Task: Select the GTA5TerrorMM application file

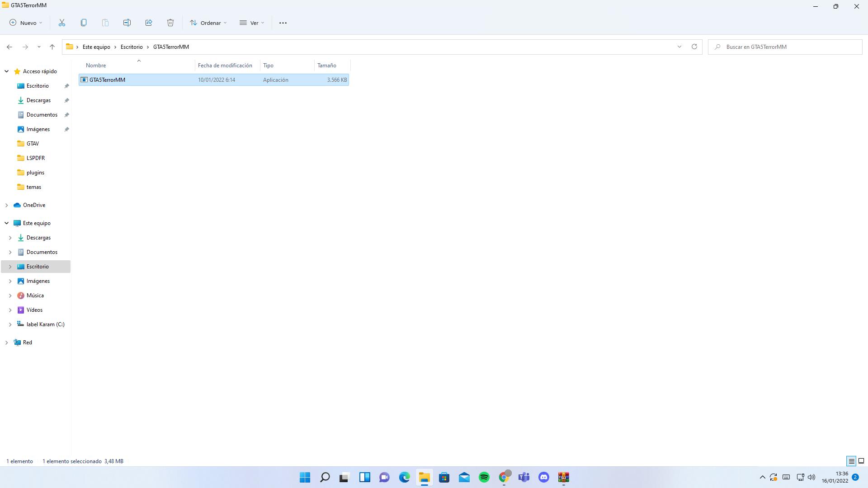Action: 108,80
